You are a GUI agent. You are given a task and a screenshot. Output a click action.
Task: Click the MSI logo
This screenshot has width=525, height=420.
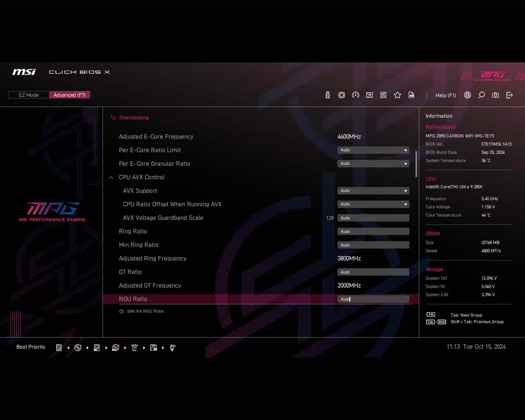pyautogui.click(x=24, y=72)
